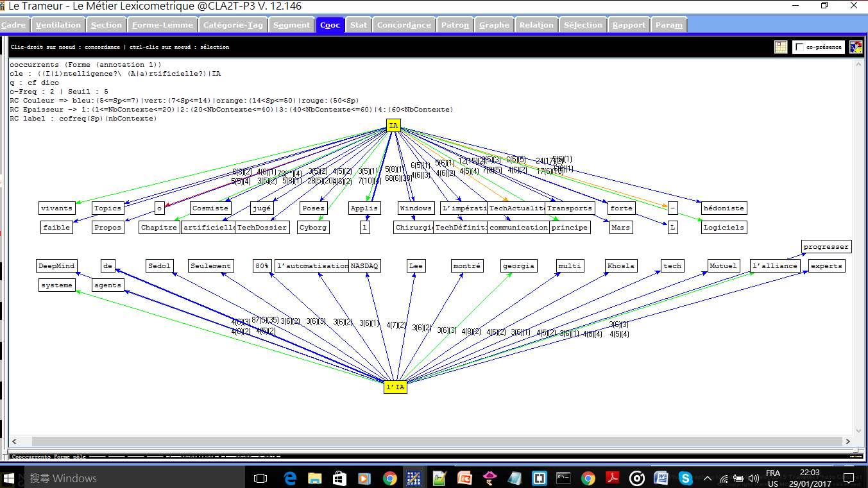Open Task View on the taskbar
Viewport: 868px width, 488px height.
click(260, 478)
